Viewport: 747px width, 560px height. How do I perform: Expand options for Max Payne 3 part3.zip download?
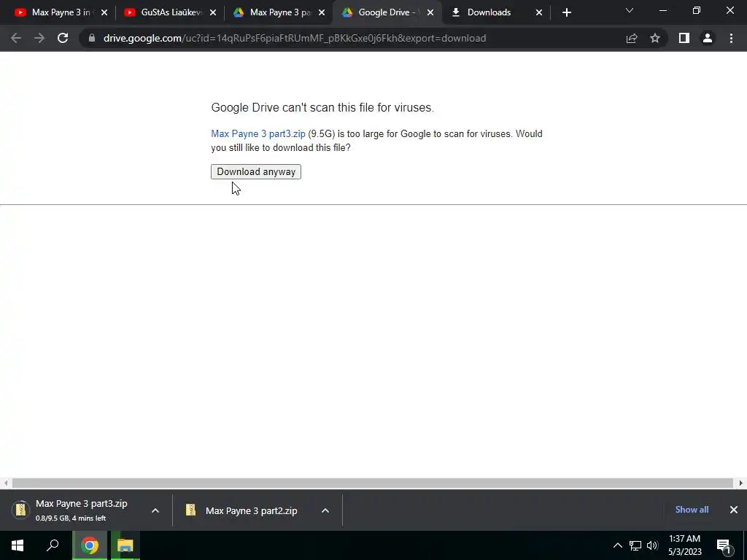(x=155, y=510)
